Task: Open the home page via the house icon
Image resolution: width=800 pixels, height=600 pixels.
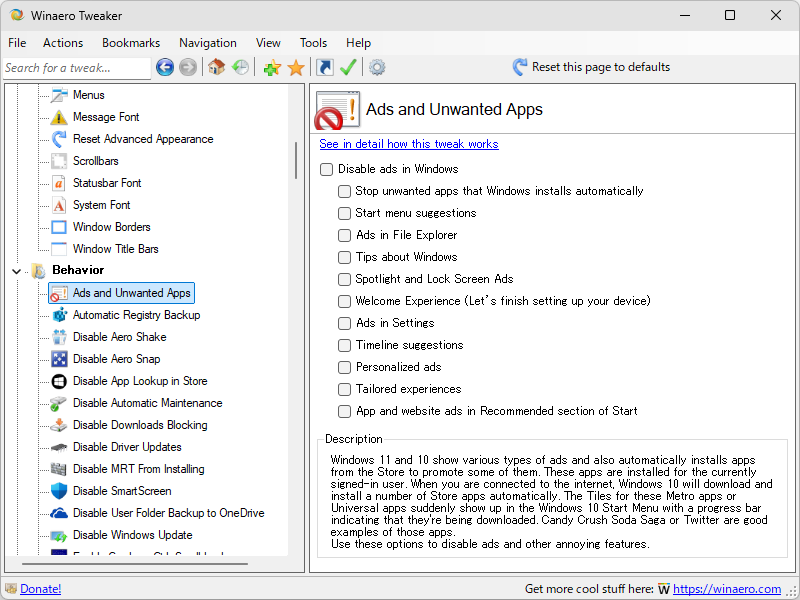Action: [215, 68]
